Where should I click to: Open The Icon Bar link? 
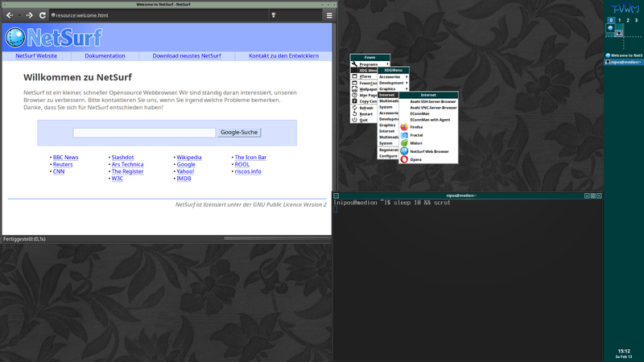[250, 157]
